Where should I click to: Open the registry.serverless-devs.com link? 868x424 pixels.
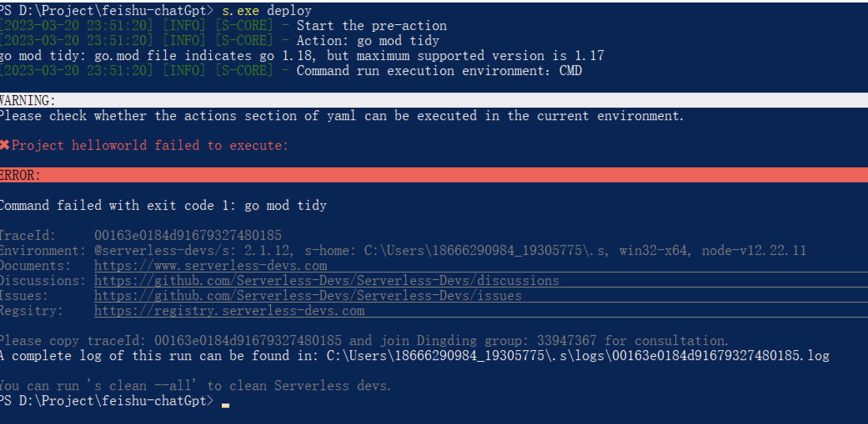click(229, 310)
